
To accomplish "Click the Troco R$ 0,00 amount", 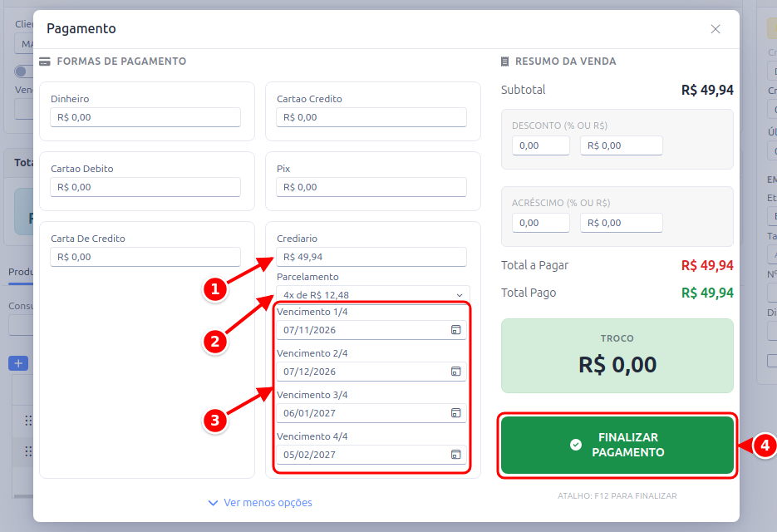I will pos(617,365).
